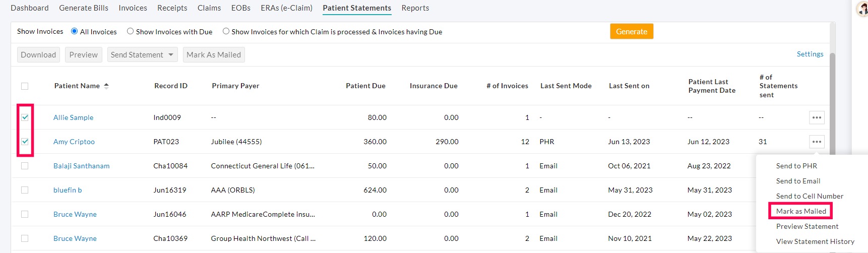Screen dimensions: 868x253
Task: Click the Patient Due column header
Action: [365, 86]
